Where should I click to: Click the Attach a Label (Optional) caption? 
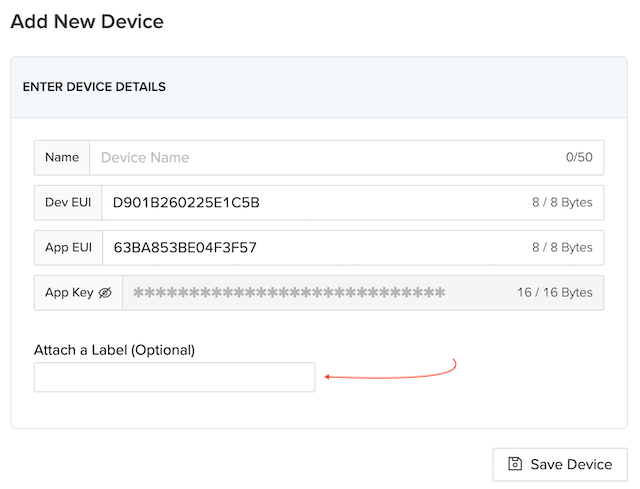[114, 349]
